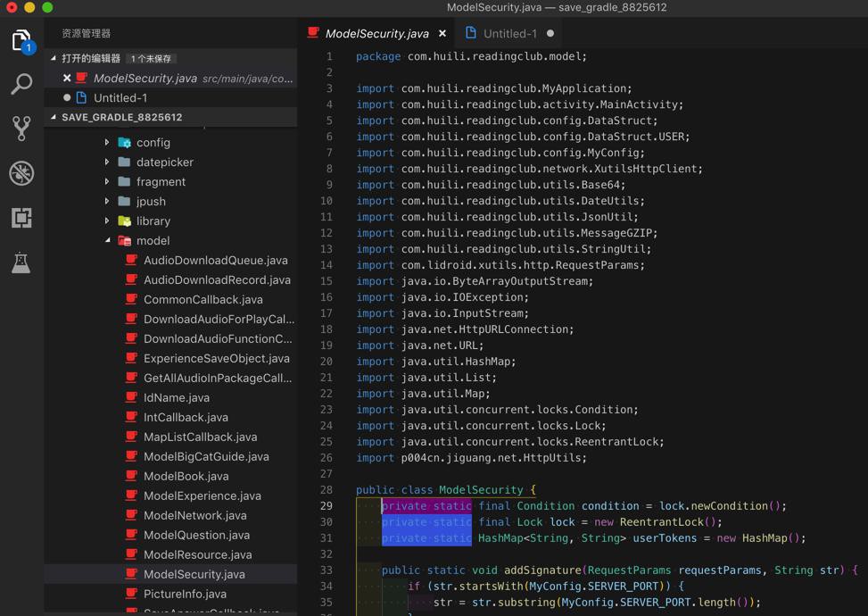Image resolution: width=868 pixels, height=616 pixels.
Task: Click the 'package' keyword on line 1
Action: click(378, 56)
